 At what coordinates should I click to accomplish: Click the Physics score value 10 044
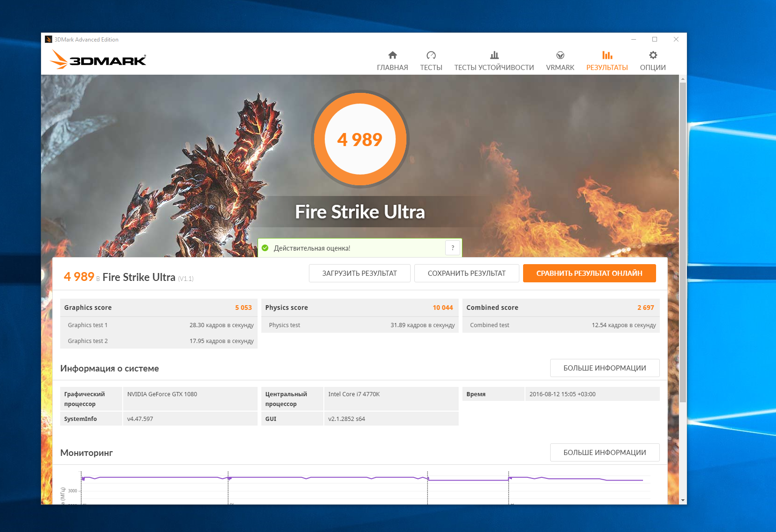(443, 308)
